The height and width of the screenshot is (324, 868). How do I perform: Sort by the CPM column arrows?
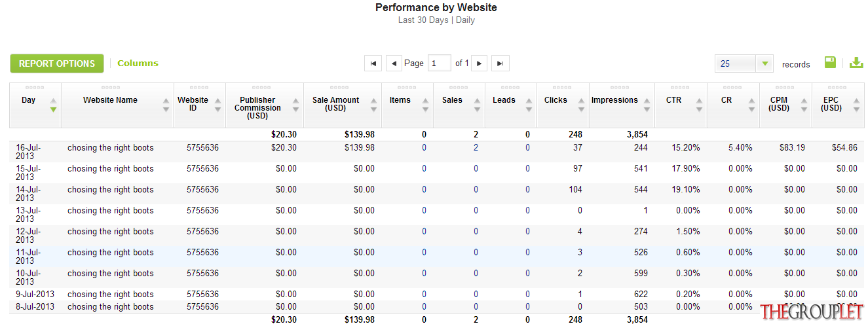click(x=804, y=105)
